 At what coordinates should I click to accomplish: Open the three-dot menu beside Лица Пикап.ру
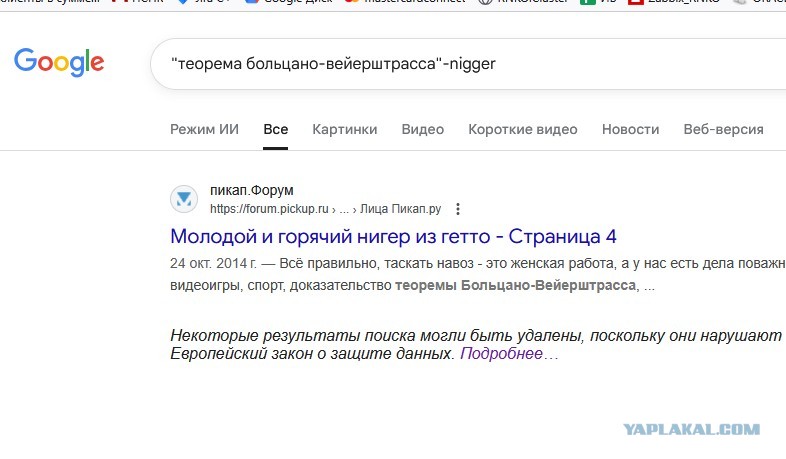[458, 209]
